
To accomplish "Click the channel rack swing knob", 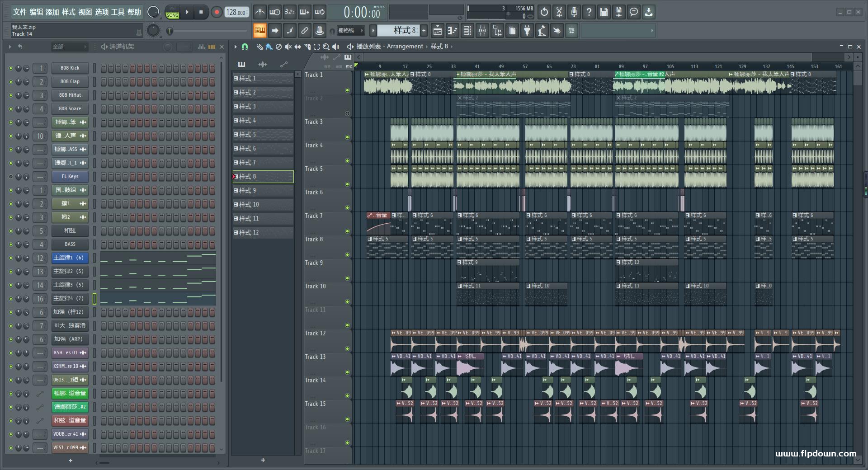I will (x=168, y=47).
